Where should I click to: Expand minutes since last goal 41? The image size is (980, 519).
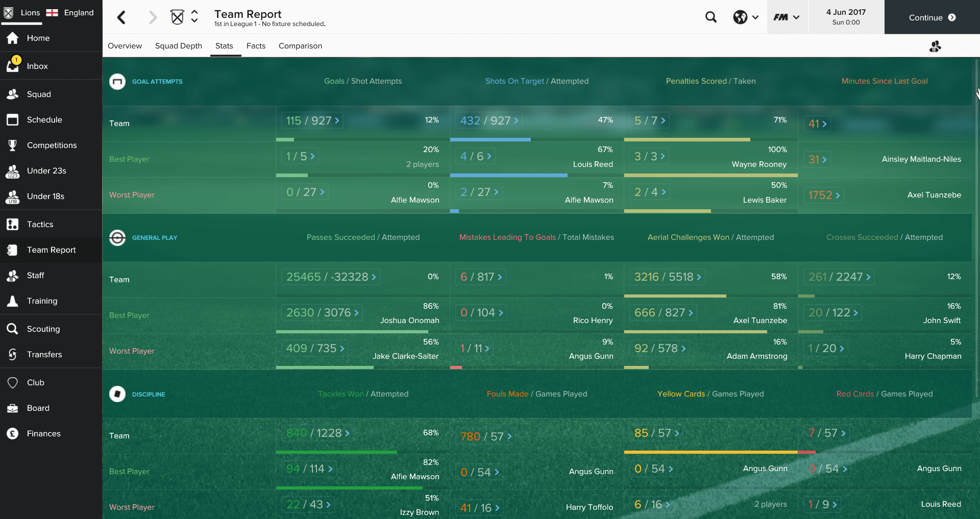coord(817,123)
